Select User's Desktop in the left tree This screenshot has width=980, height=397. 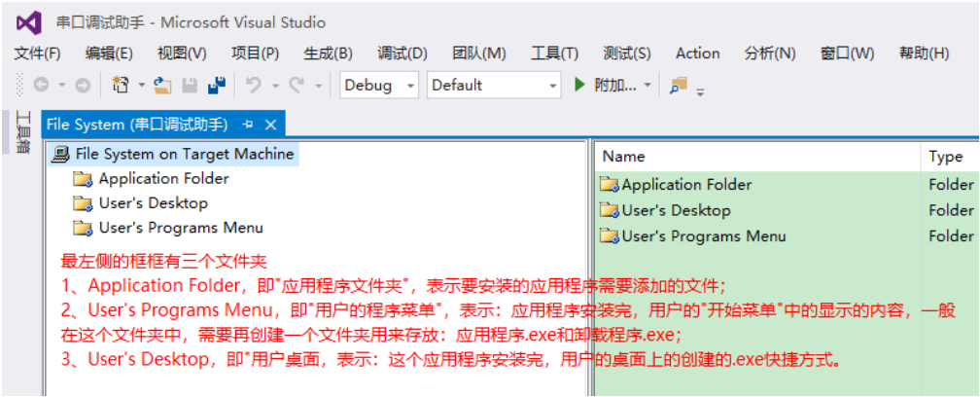154,203
